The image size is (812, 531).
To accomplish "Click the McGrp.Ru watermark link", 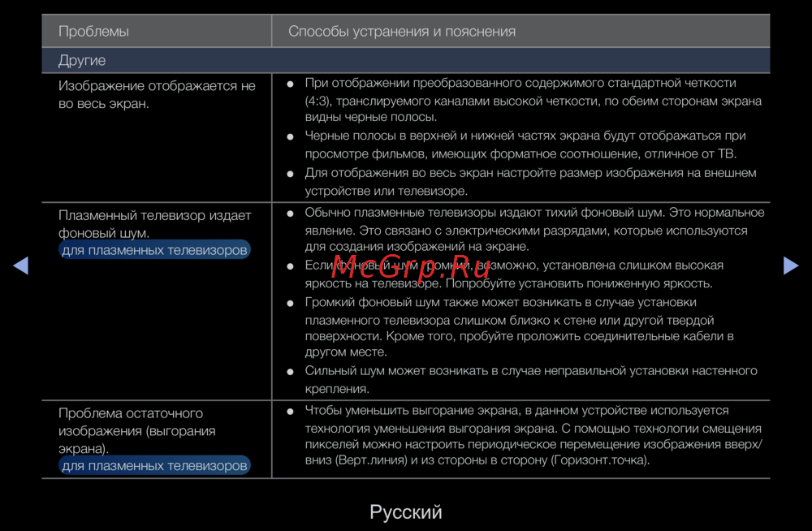I will [x=411, y=266].
